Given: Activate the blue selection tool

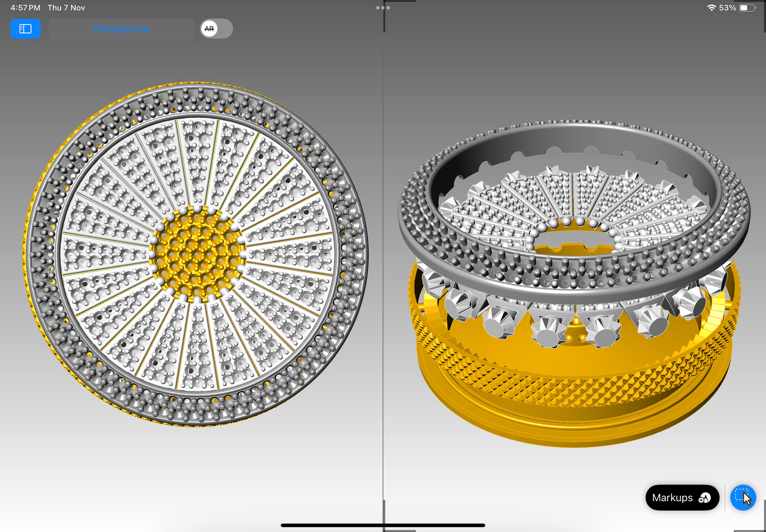Looking at the screenshot, I should (743, 498).
